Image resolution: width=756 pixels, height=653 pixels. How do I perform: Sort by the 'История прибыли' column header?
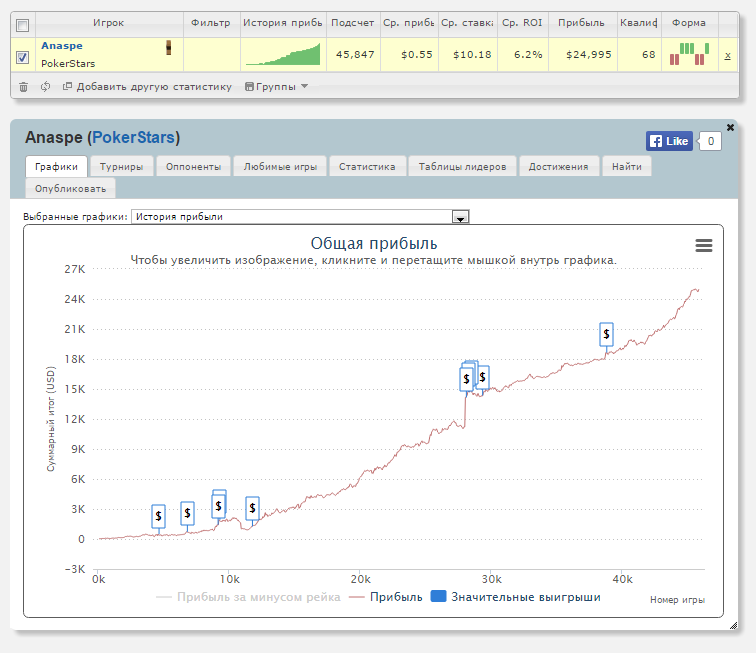[283, 23]
